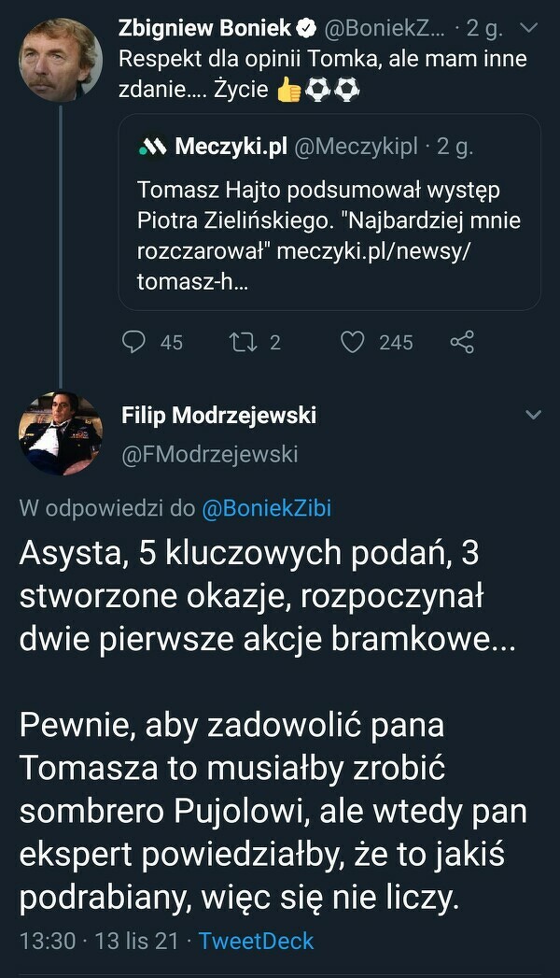Open Filip Modrzejewski's avatar
The height and width of the screenshot is (978, 560).
(x=61, y=433)
